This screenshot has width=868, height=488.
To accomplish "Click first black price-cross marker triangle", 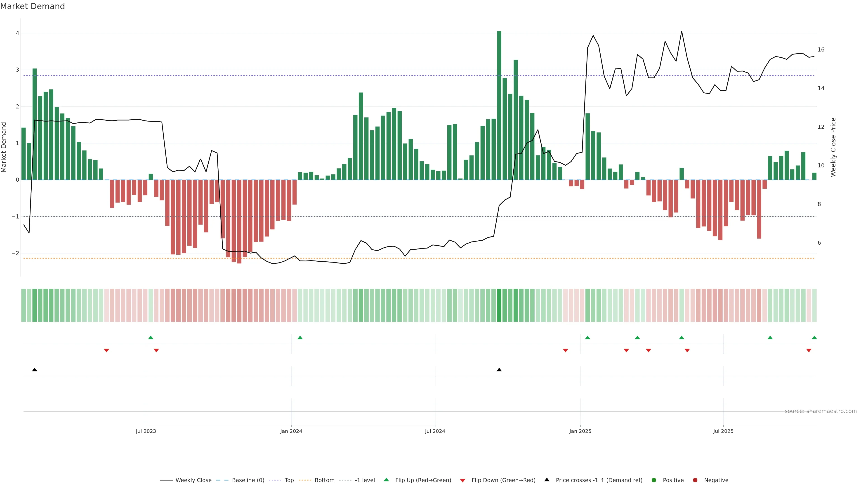I will [x=34, y=370].
